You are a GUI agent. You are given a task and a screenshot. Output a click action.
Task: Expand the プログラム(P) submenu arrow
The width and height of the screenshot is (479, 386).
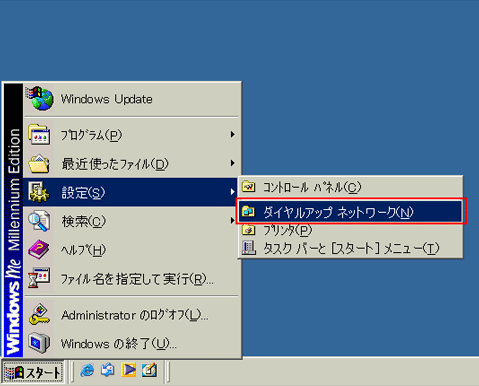(x=232, y=134)
